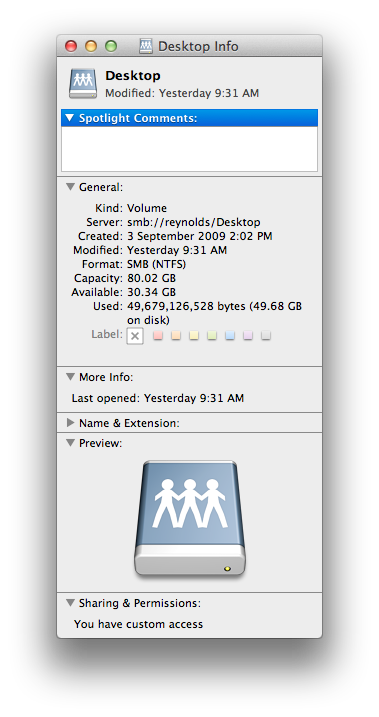Click the You have custom access text
The width and height of the screenshot is (379, 717).
(x=139, y=624)
